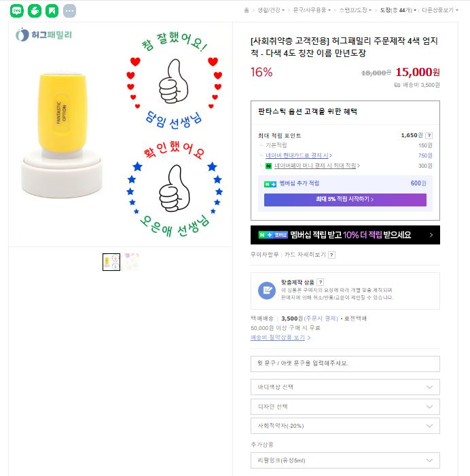Open the 디자인 선택 dropdown
The width and height of the screenshot is (470, 476).
pyautogui.click(x=344, y=406)
